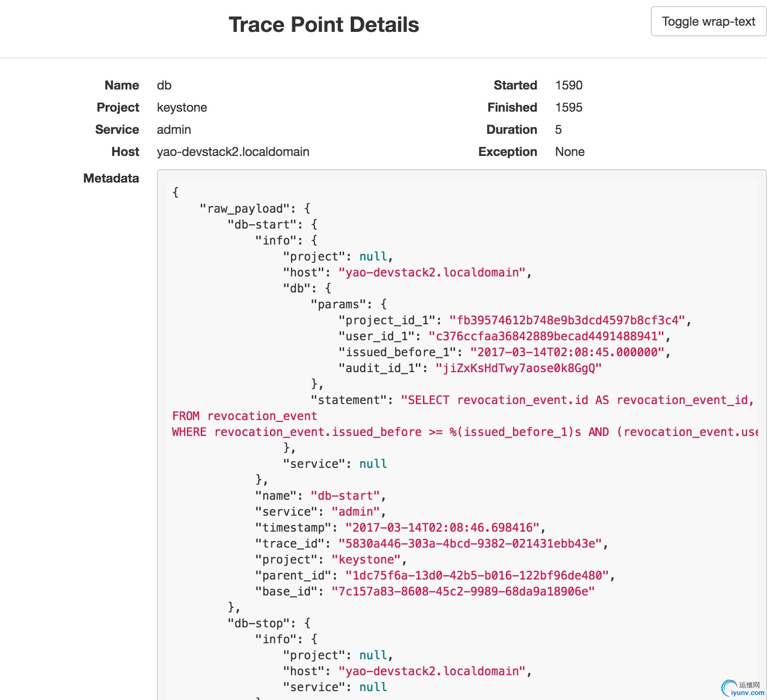Image resolution: width=767 pixels, height=700 pixels.
Task: Click the Trace Point Details heading
Action: tap(324, 25)
